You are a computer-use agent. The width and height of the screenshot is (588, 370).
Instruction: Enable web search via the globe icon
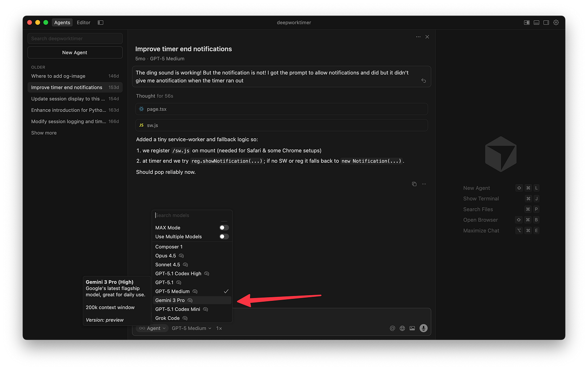click(402, 328)
